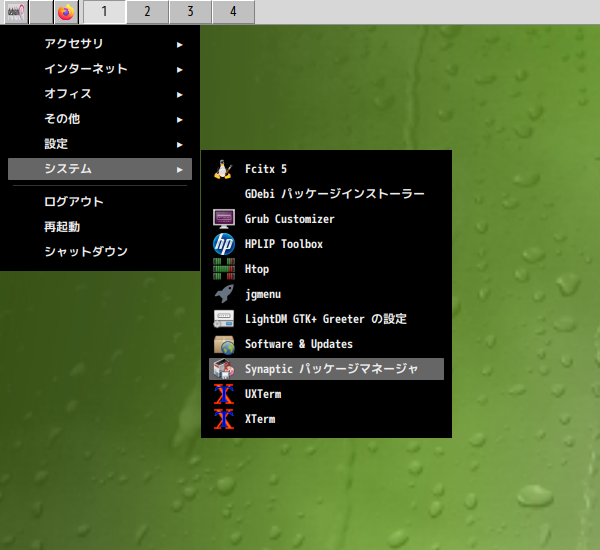
Task: Click the Debian start menu icon
Action: click(x=16, y=12)
